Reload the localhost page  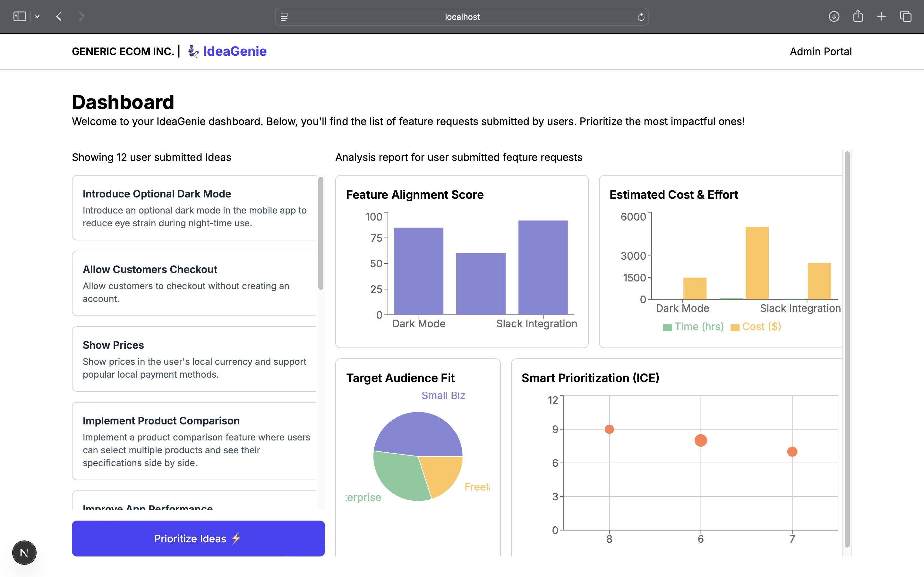(641, 17)
